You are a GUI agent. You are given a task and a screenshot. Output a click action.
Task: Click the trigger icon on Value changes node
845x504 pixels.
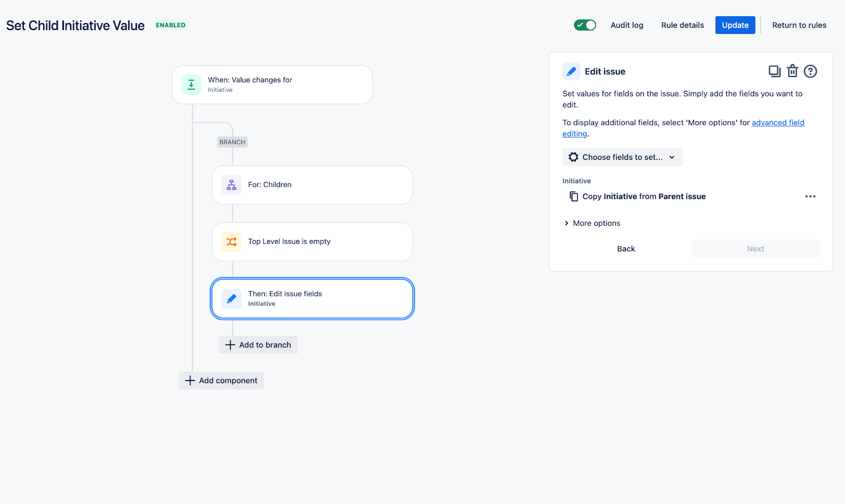pyautogui.click(x=191, y=84)
